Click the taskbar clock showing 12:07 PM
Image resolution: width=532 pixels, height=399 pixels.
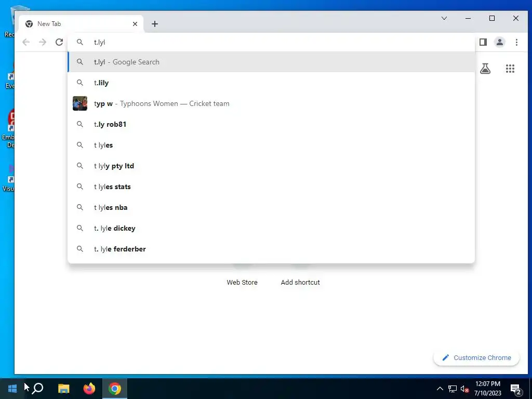coord(487,389)
